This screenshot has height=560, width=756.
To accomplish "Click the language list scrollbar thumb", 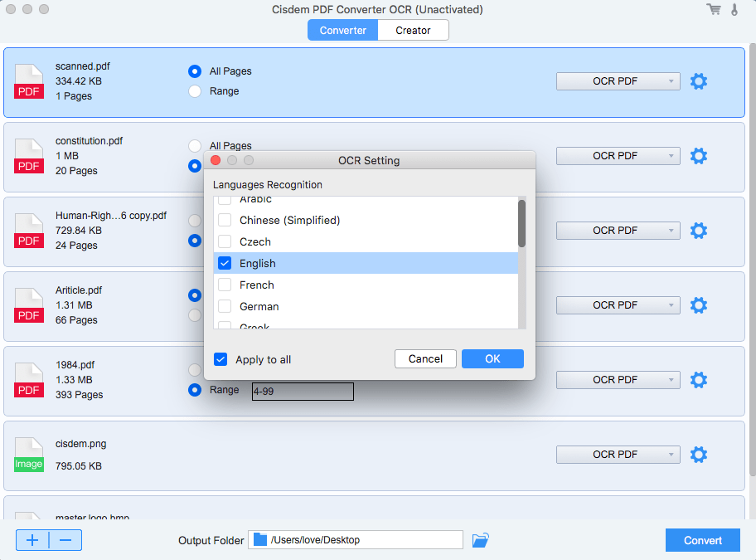I will click(x=521, y=223).
